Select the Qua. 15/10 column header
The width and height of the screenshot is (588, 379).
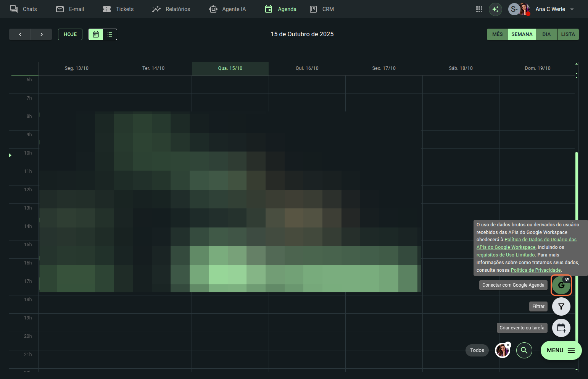(x=230, y=68)
